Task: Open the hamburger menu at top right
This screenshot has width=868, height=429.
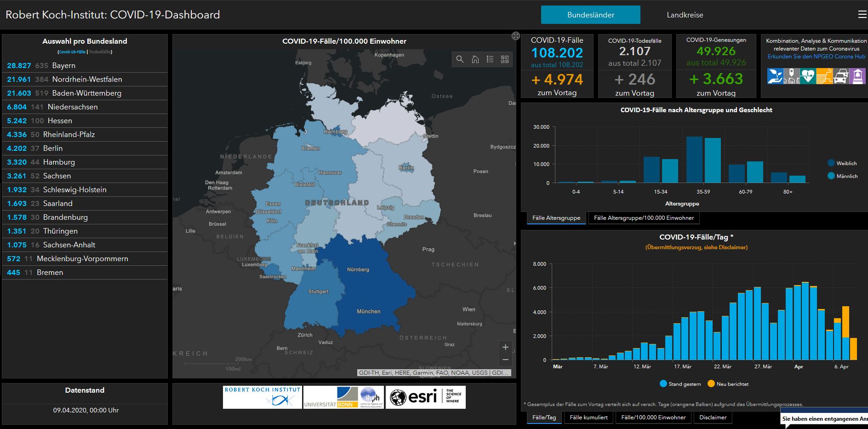Action: [x=862, y=14]
